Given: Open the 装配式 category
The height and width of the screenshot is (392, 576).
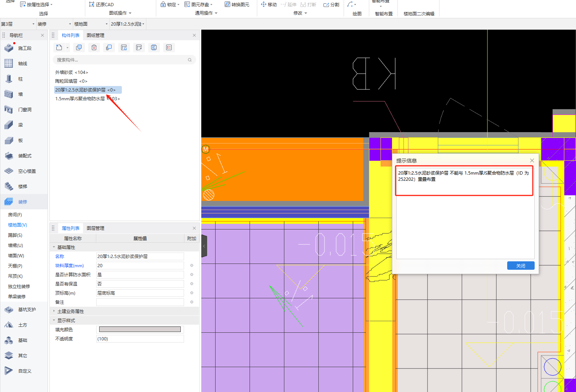Looking at the screenshot, I should (25, 156).
